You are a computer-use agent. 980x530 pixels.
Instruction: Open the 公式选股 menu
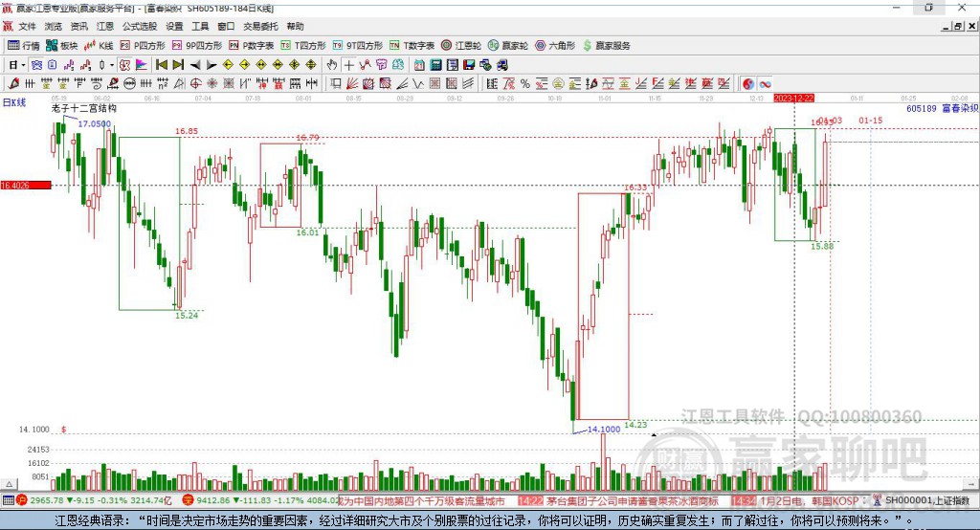pos(140,26)
